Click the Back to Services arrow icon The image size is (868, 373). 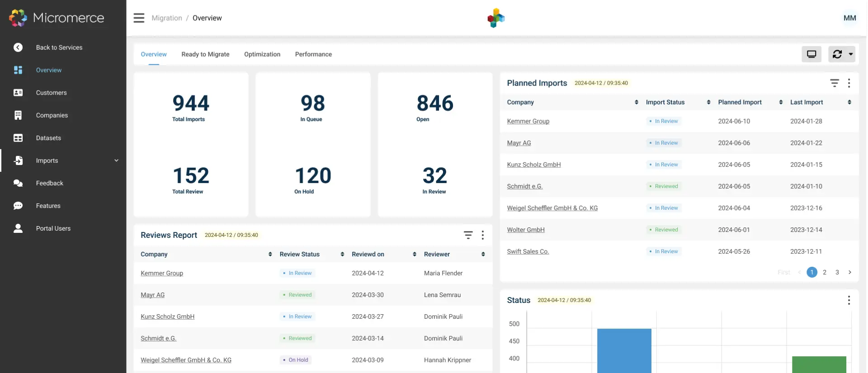(18, 47)
